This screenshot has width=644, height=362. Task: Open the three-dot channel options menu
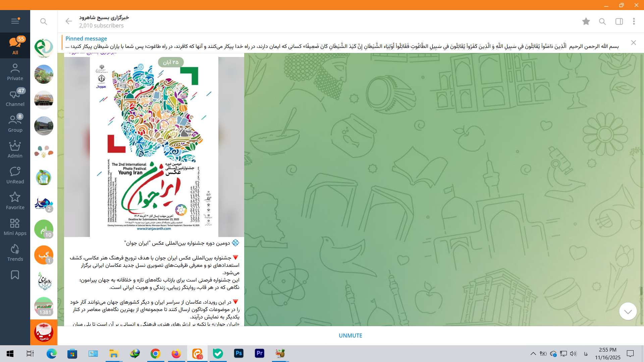pos(634,21)
